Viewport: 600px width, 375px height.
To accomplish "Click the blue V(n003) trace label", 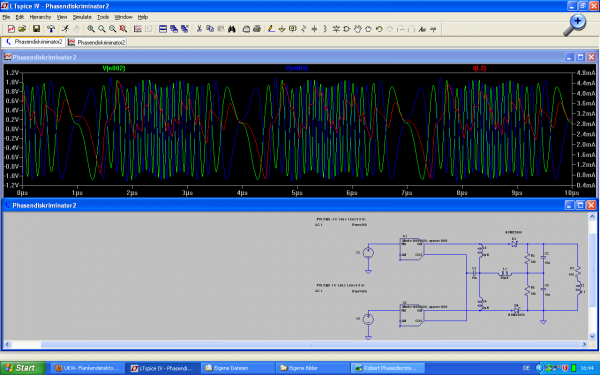I will coord(296,68).
